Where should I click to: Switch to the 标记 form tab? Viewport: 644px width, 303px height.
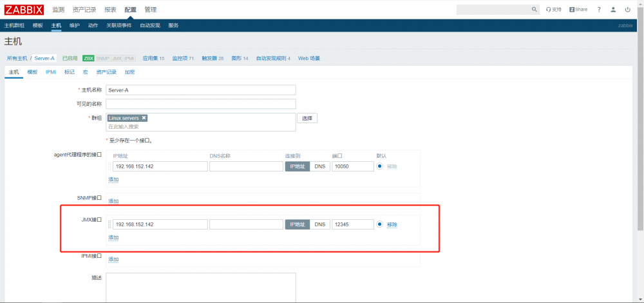(70, 72)
